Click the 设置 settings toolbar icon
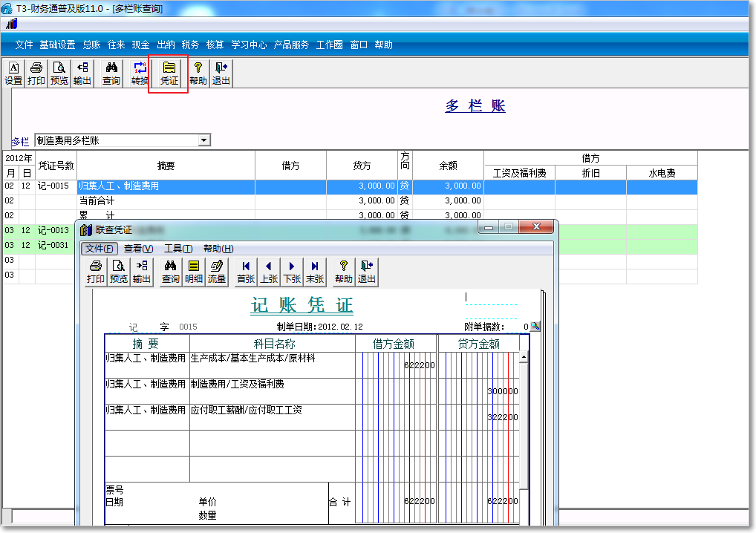The image size is (756, 533). [x=13, y=73]
